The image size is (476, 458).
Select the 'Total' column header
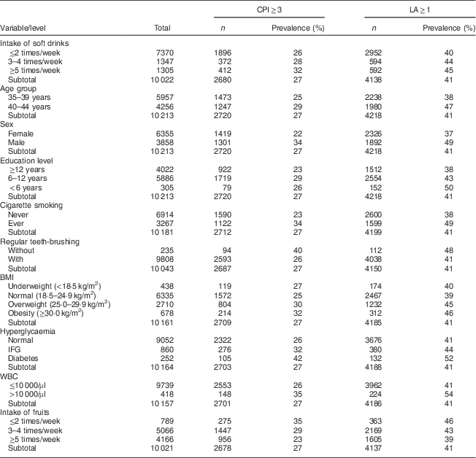coord(162,28)
